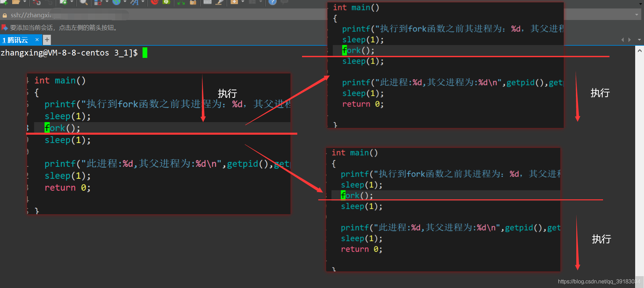Click the 要添加当前会话 hint text

pos(64,28)
